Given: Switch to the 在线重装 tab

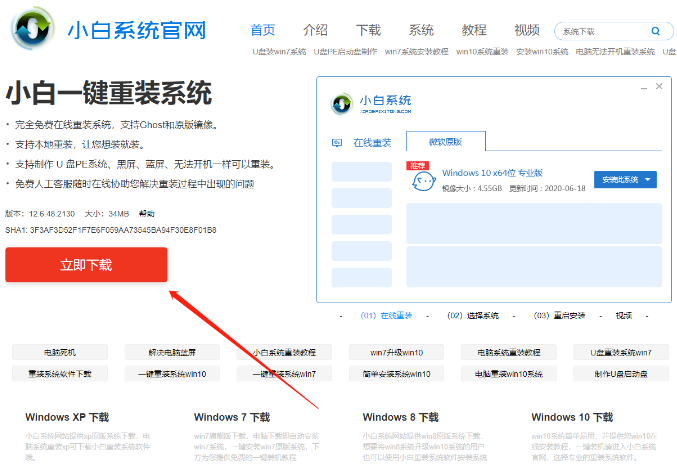Looking at the screenshot, I should pos(372,142).
